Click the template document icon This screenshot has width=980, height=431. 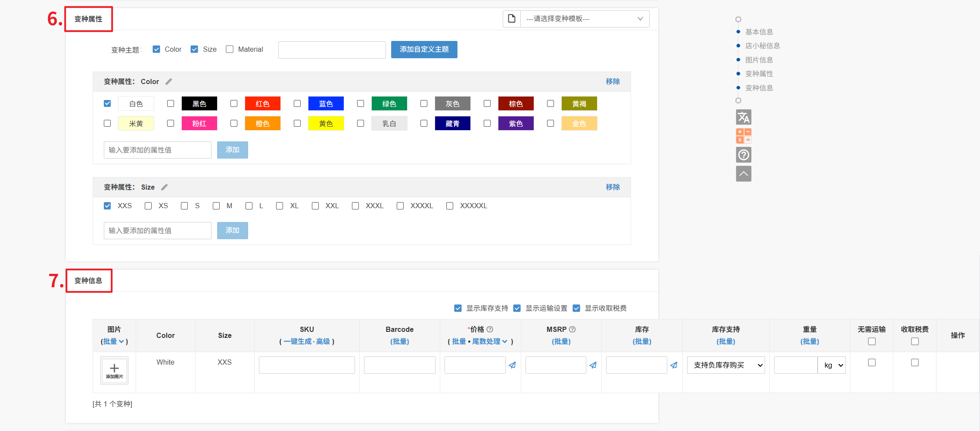[x=512, y=19]
